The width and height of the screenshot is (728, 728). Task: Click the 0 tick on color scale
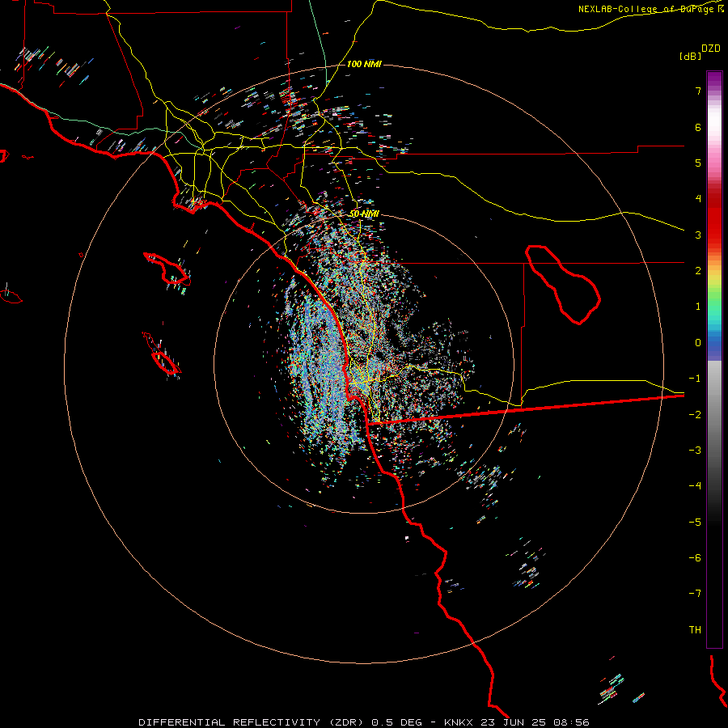[698, 343]
